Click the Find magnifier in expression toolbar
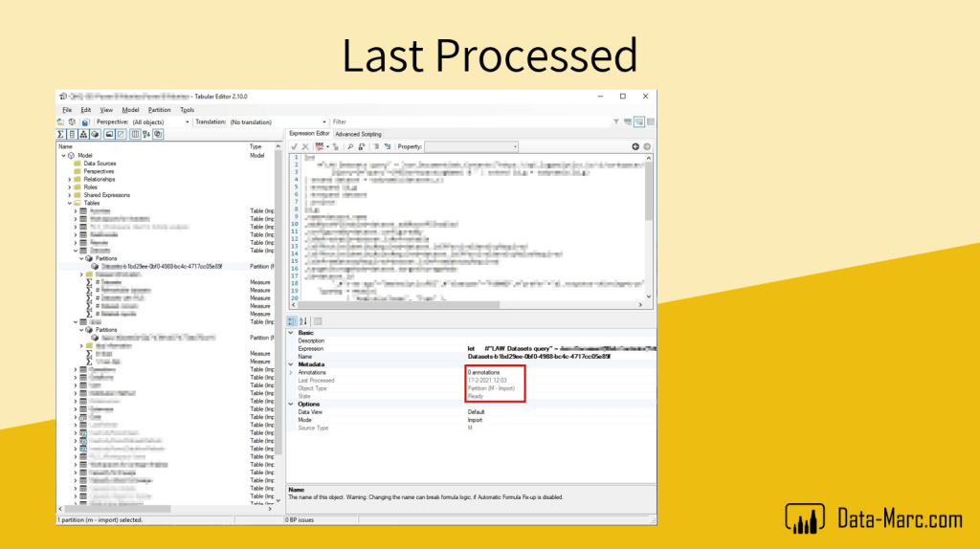 tap(349, 146)
